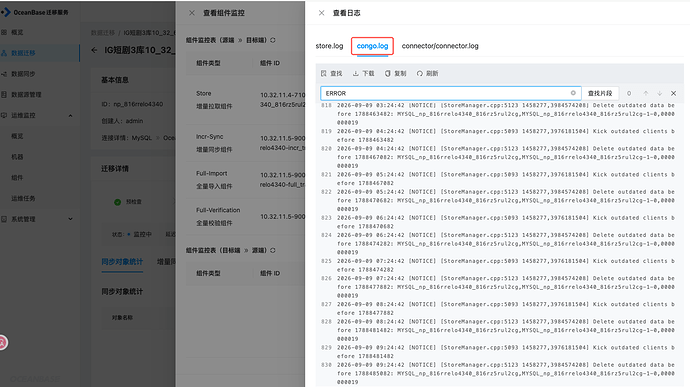Click the Full-Verification component row label
Screen dimensions: 690x387
[218, 210]
